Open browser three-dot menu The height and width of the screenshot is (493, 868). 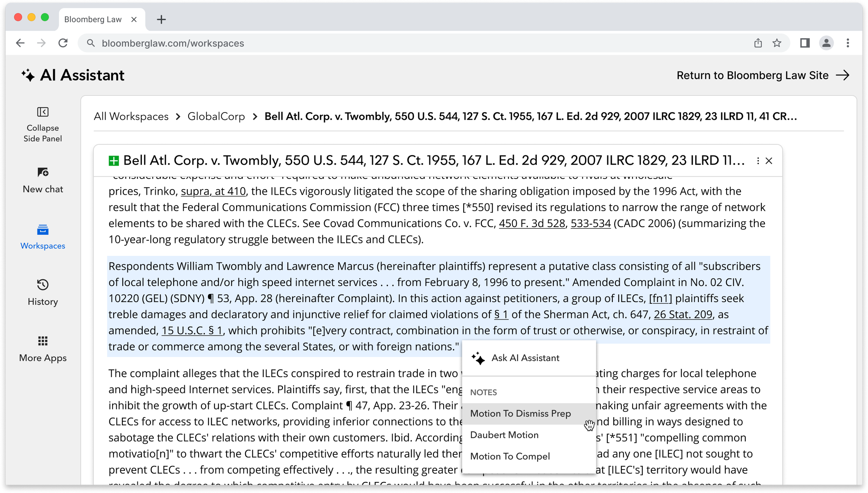click(848, 43)
